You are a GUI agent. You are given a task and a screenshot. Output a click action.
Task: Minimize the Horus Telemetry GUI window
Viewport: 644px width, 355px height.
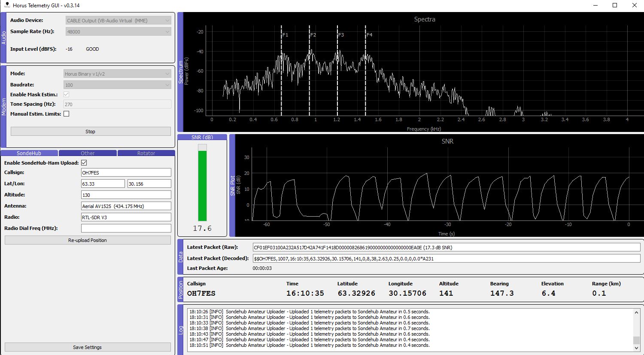point(595,6)
